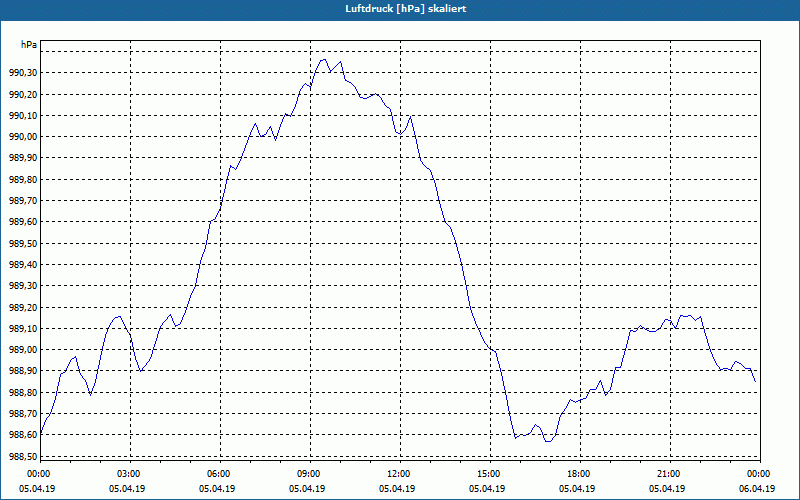Click the 989,10 y-axis value
This screenshot has height=500, width=800.
pos(23,329)
